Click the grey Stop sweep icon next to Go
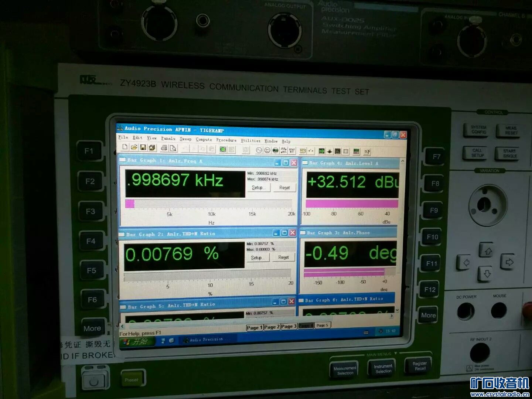Viewport: 532px width, 399px height. 231,149
